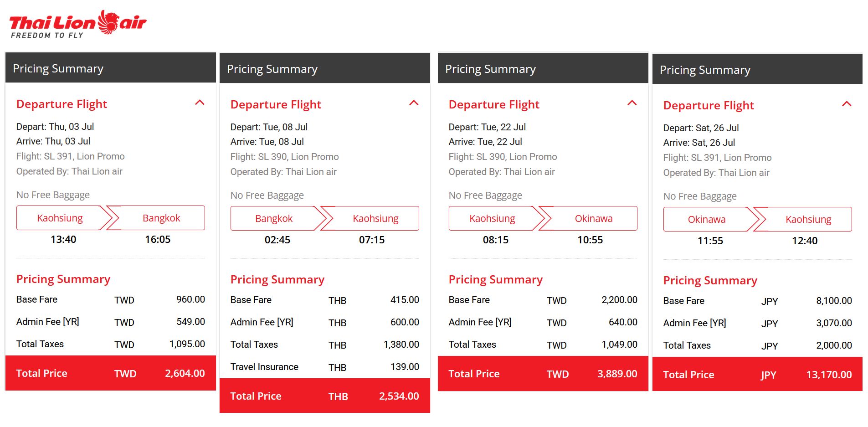The image size is (868, 427).
Task: Click the TWD 2,604.00 Total Price bar
Action: tap(110, 373)
